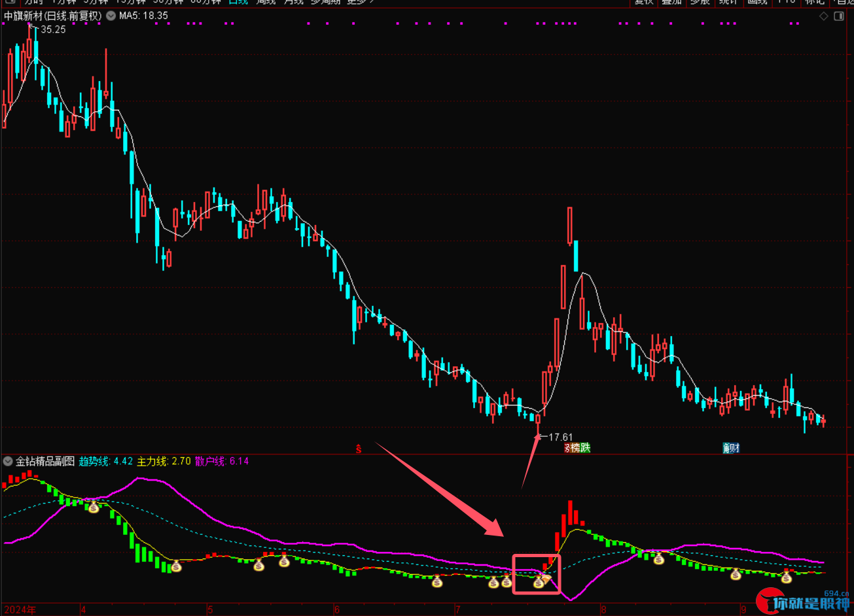
Task: Select the tallest red candlestick of the July rally
Action: click(570, 225)
